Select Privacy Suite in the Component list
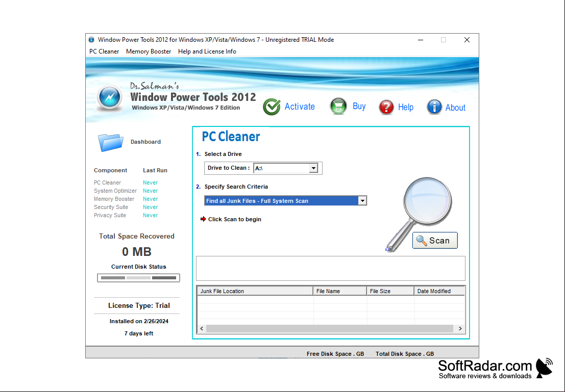The width and height of the screenshot is (565, 392). click(x=110, y=215)
